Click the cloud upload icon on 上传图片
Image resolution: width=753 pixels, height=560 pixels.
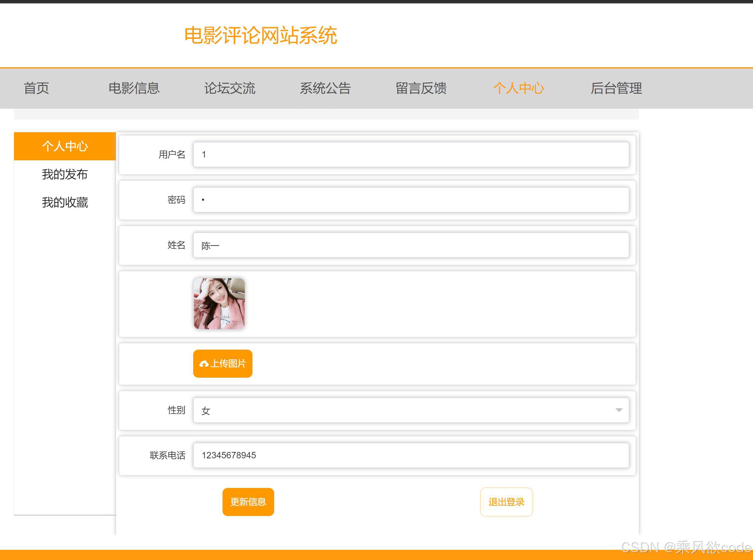204,364
